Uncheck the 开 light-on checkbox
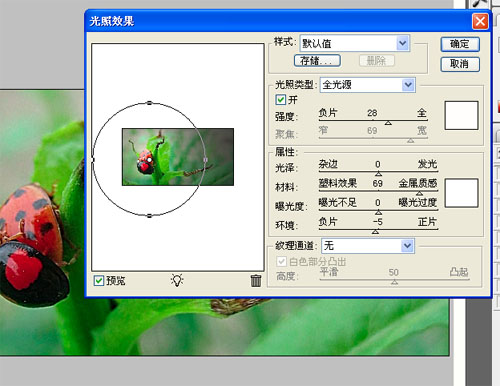This screenshot has width=500, height=386. click(281, 99)
